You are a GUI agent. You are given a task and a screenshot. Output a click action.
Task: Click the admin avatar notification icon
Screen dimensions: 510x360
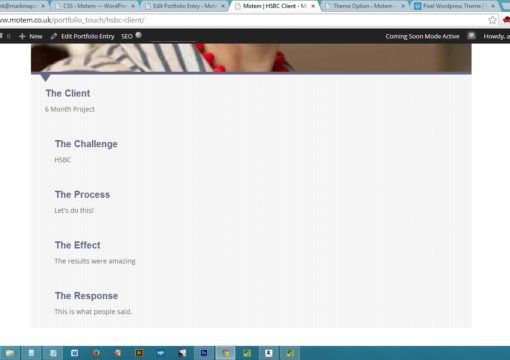[471, 36]
